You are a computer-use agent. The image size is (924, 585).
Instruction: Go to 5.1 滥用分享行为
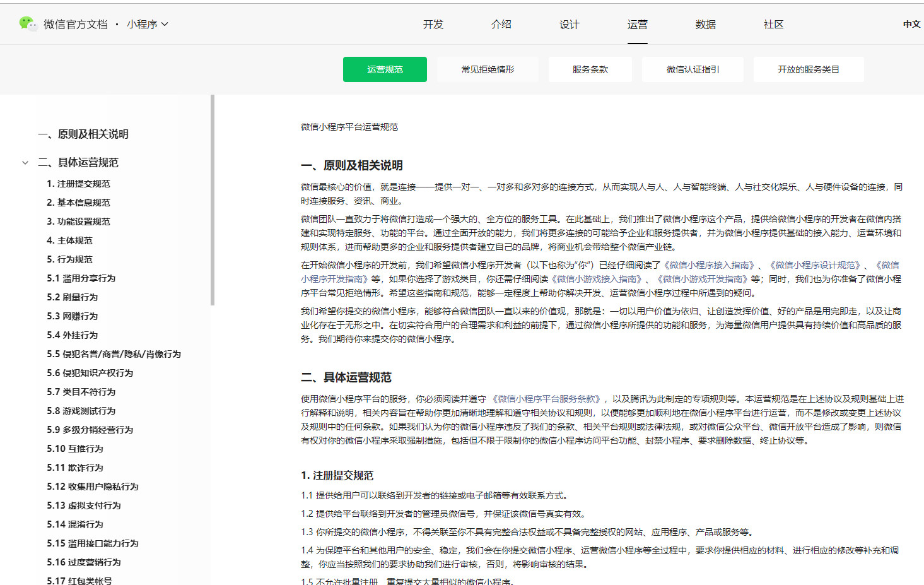coord(81,278)
